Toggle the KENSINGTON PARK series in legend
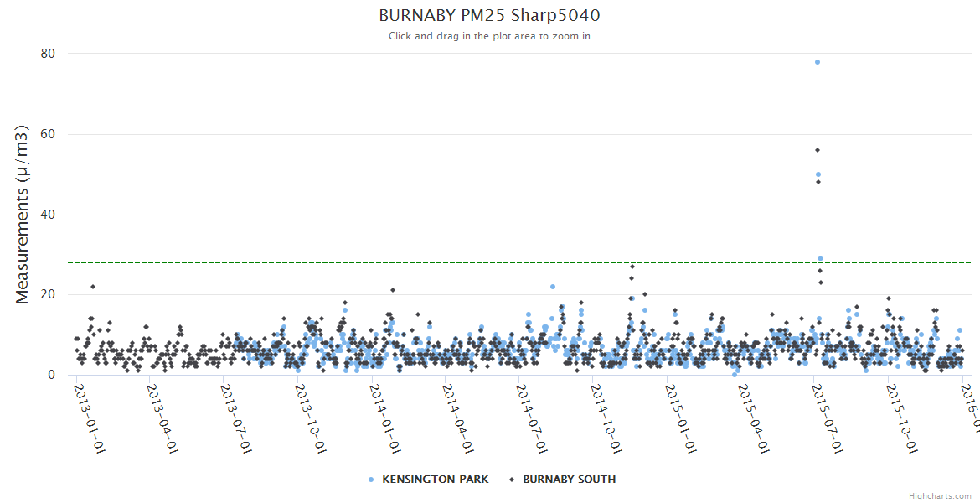Viewport: 980px width, 503px height. (x=435, y=480)
